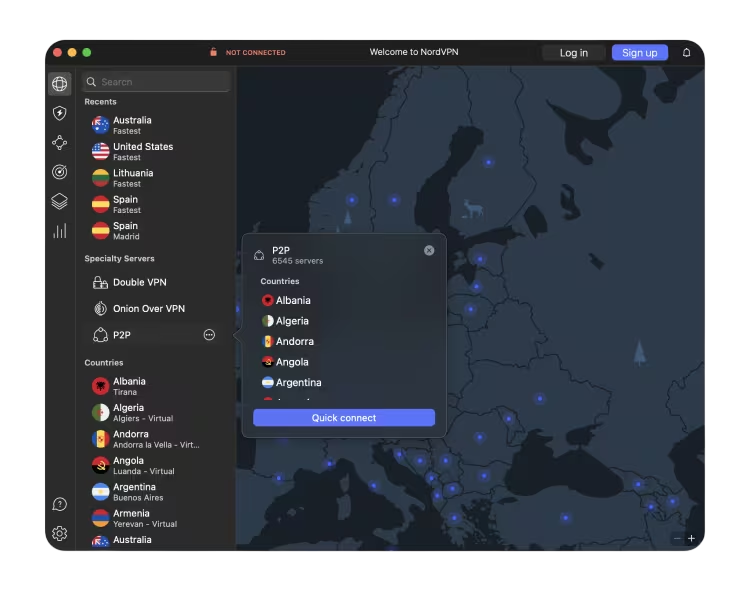The width and height of the screenshot is (750, 591).
Task: Zoom in on the map
Action: [691, 538]
